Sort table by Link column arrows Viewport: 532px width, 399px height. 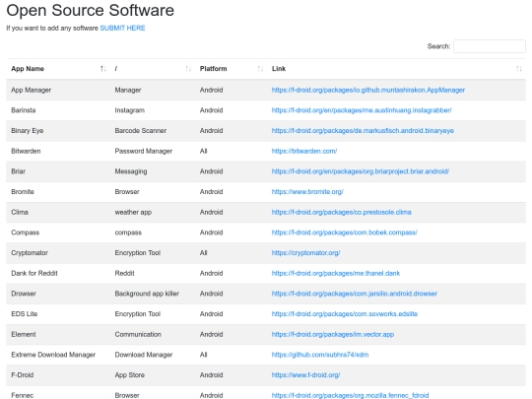click(x=519, y=69)
